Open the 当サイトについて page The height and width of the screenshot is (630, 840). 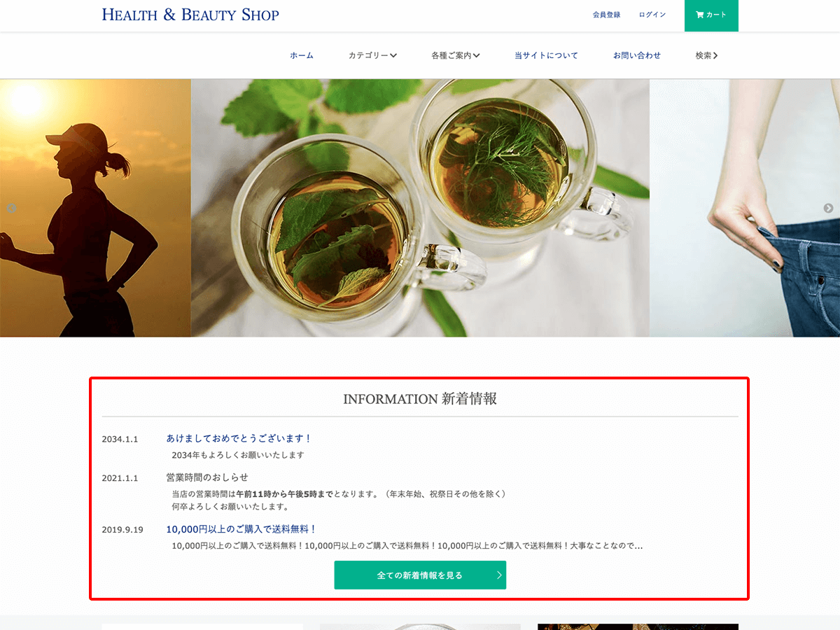pyautogui.click(x=546, y=55)
